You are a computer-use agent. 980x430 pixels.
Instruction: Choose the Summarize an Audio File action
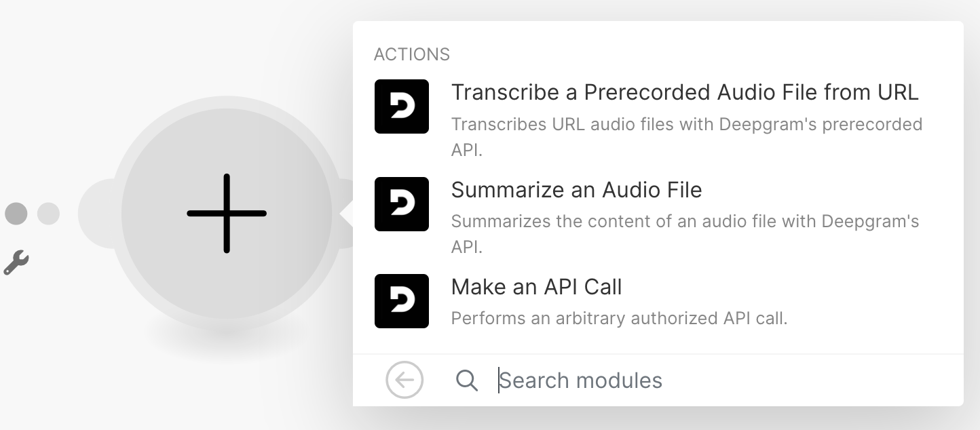576,190
